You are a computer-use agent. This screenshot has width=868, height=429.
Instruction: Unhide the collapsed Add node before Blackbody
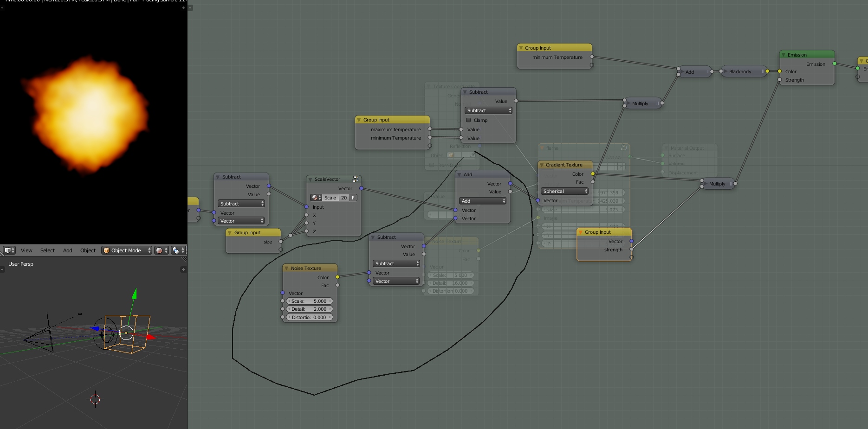point(681,72)
